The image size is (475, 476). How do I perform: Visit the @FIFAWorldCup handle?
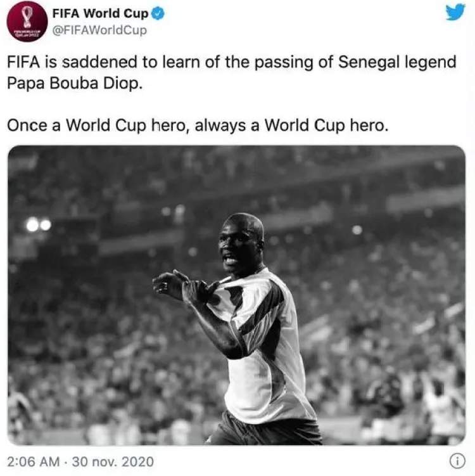coord(99,30)
